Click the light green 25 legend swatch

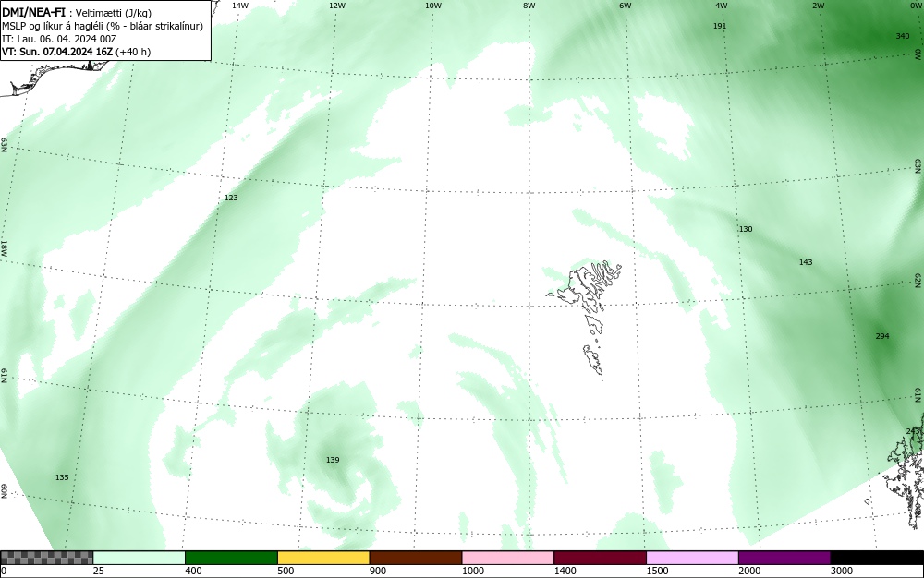pyautogui.click(x=140, y=558)
